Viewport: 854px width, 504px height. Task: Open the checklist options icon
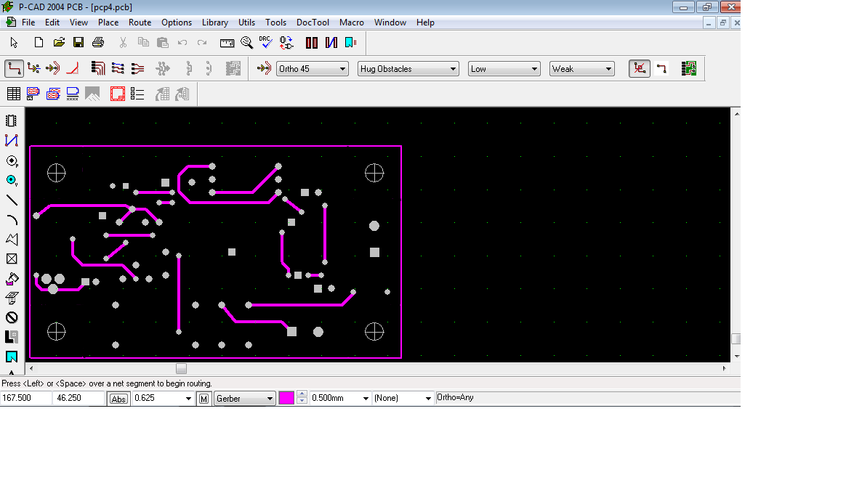pyautogui.click(x=137, y=94)
